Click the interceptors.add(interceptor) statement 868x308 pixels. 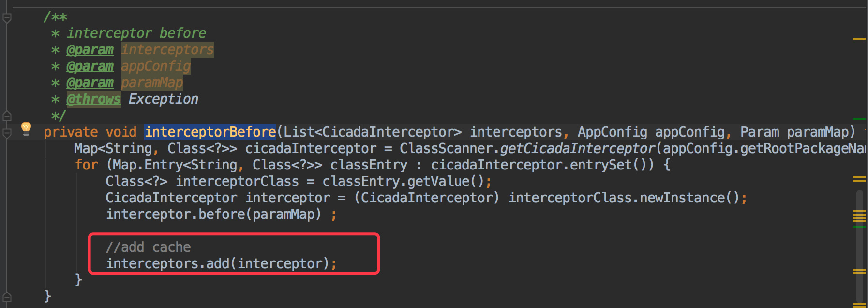(x=221, y=263)
